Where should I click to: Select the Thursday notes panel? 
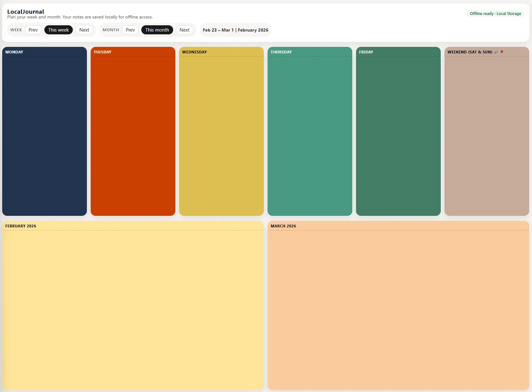coord(310,136)
